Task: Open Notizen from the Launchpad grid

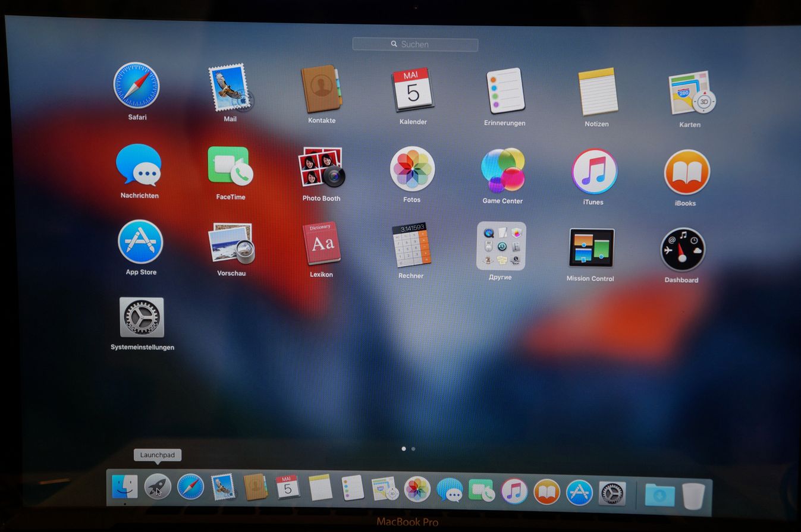Action: pyautogui.click(x=598, y=92)
